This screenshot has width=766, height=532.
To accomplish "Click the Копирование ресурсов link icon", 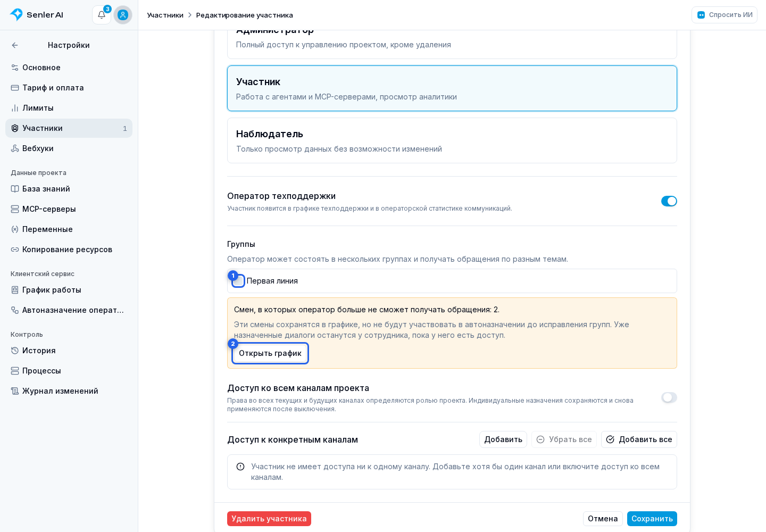I will point(15,250).
